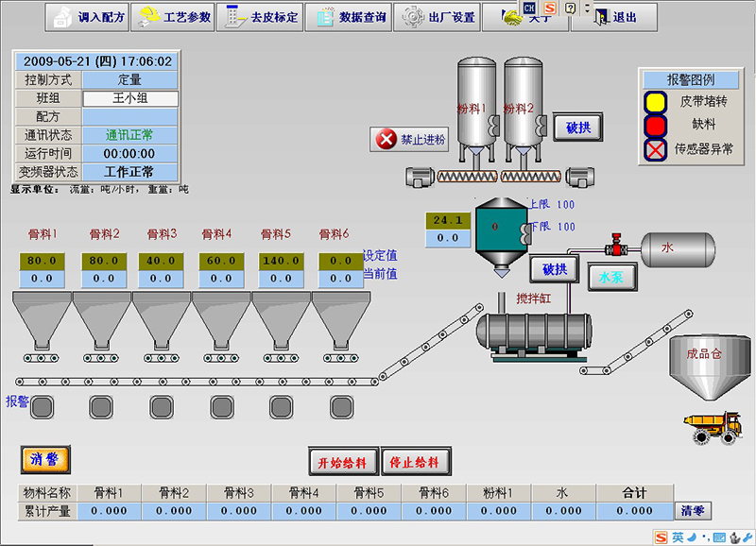Toggle the 水泵 water pump
The image size is (756, 546).
click(611, 278)
